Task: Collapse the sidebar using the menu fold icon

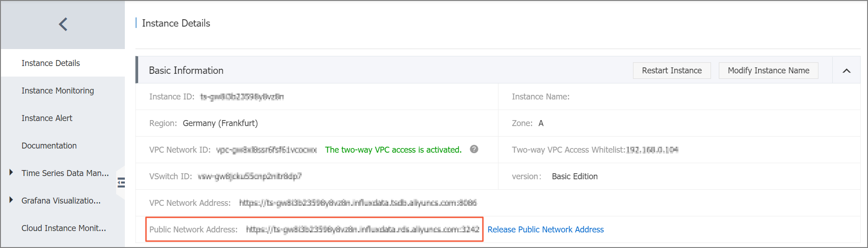Action: (121, 182)
